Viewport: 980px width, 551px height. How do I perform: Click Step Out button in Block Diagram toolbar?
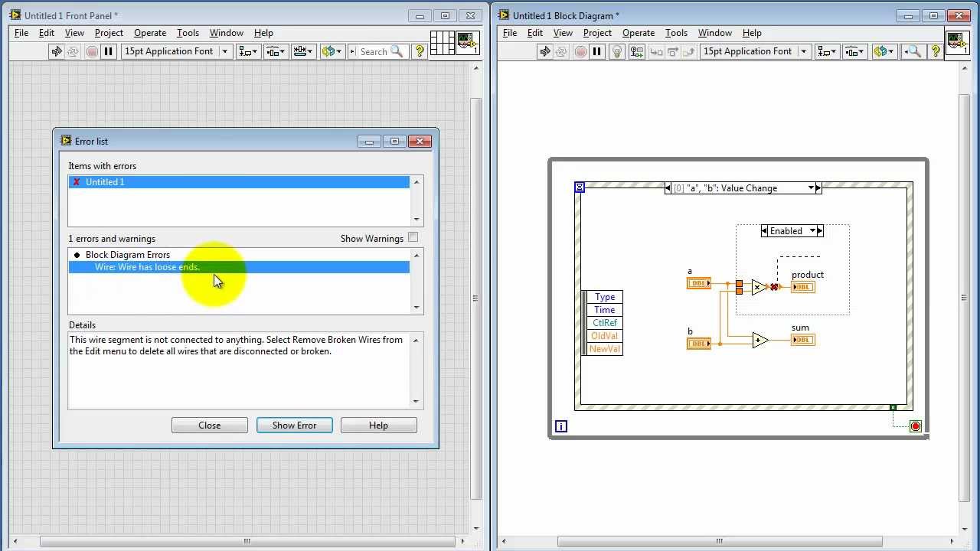[689, 51]
